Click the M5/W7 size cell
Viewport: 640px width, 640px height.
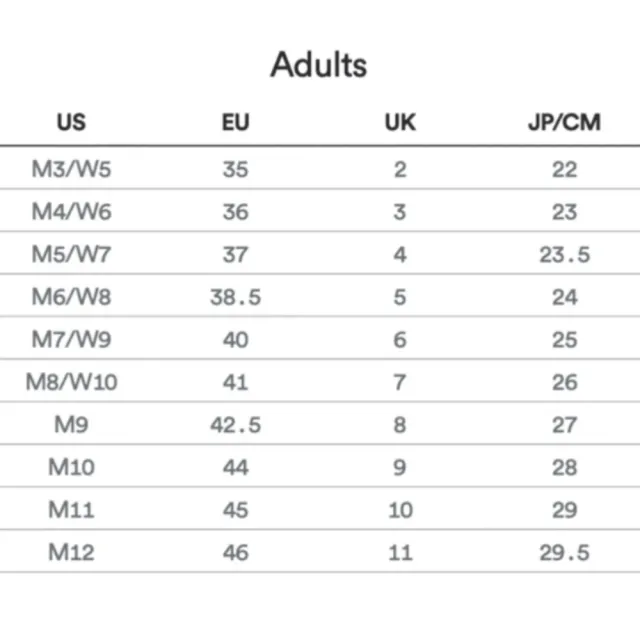[x=71, y=254]
